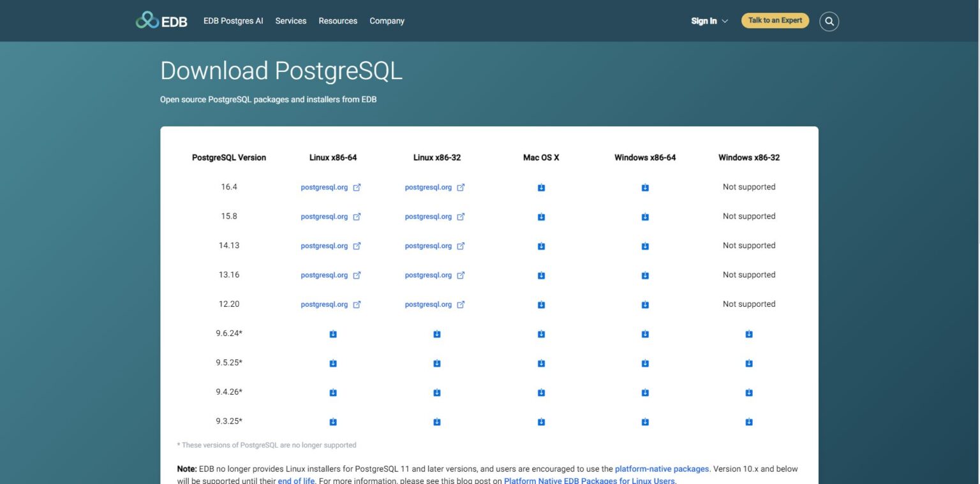Follow the platform-native packages link

click(662, 469)
